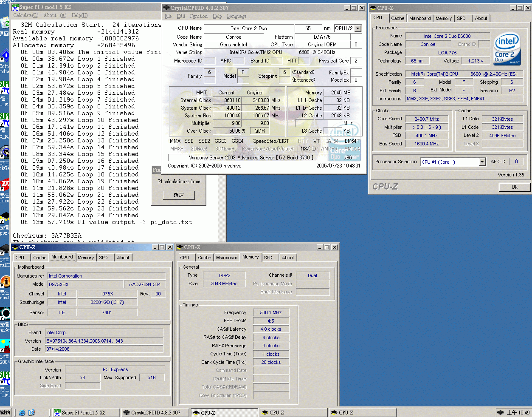Click the CPU Name field Intel Core 2 Duo

click(x=249, y=28)
